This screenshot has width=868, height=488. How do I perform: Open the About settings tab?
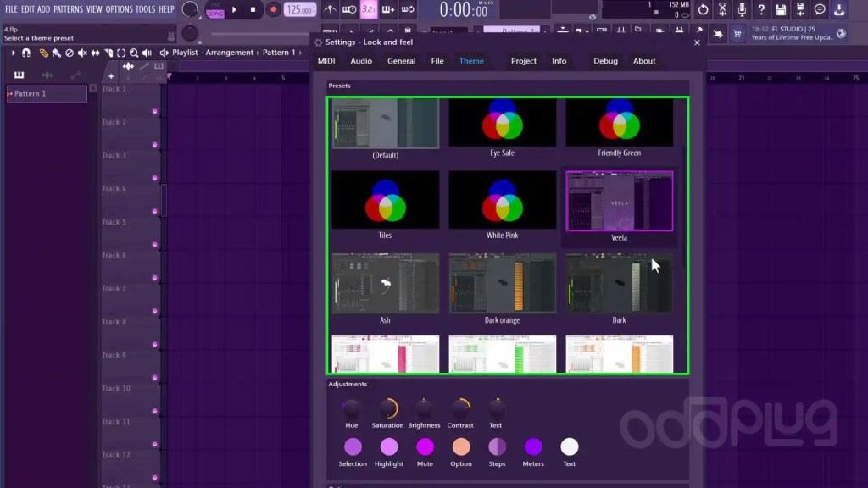pos(644,61)
